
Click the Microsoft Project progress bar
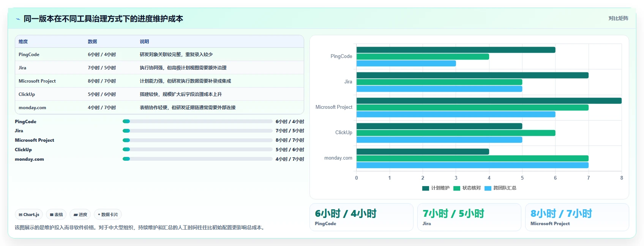(x=197, y=140)
